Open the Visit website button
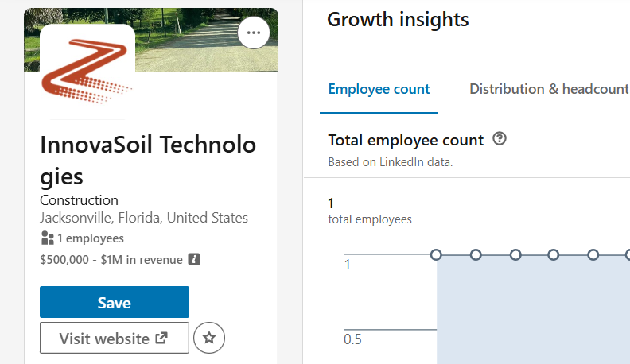This screenshot has width=630, height=364. [x=115, y=338]
